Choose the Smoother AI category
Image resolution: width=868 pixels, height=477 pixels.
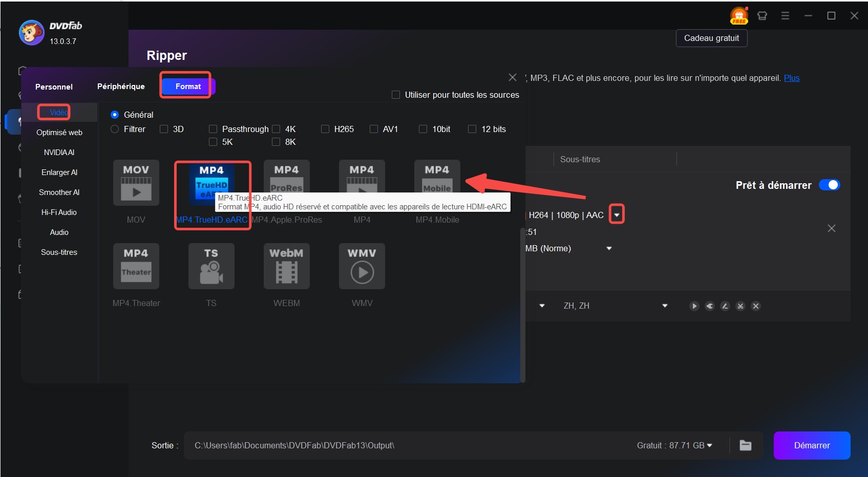(x=59, y=192)
